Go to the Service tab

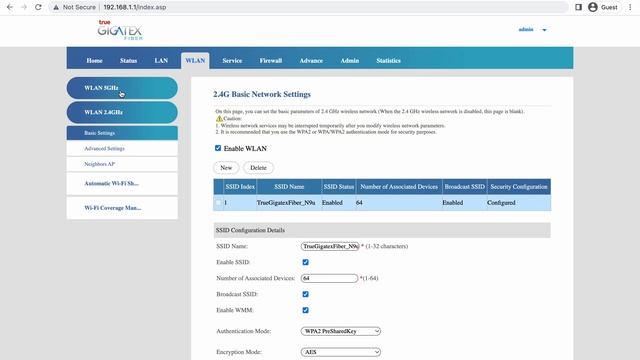(x=232, y=60)
